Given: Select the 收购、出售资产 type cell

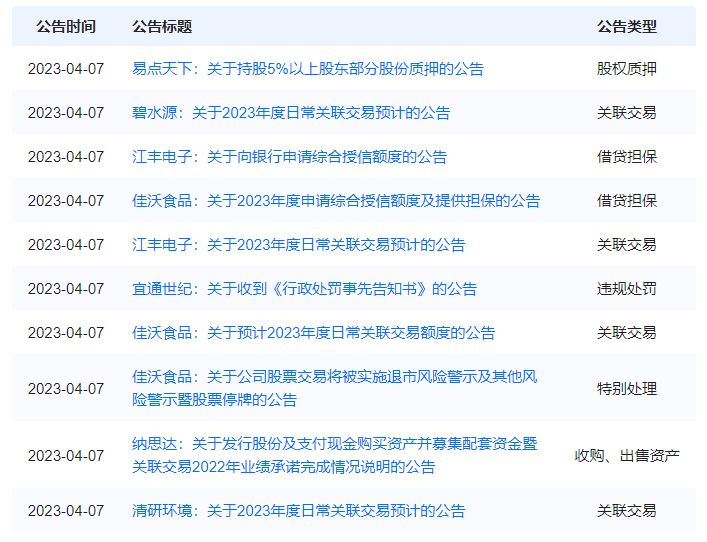Looking at the screenshot, I should (x=627, y=455).
